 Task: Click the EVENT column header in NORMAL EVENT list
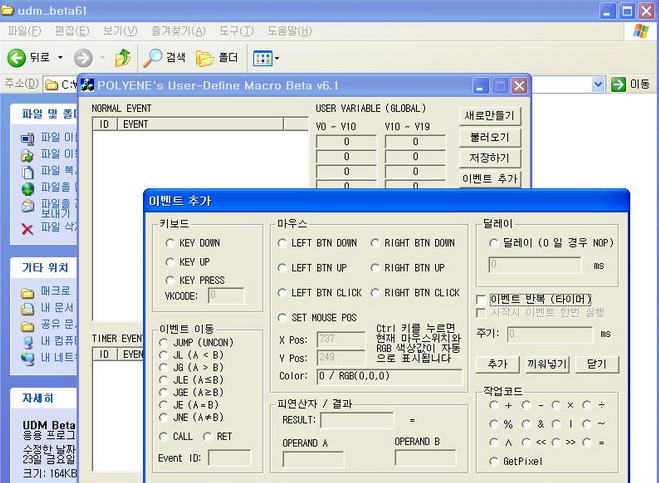click(200, 124)
